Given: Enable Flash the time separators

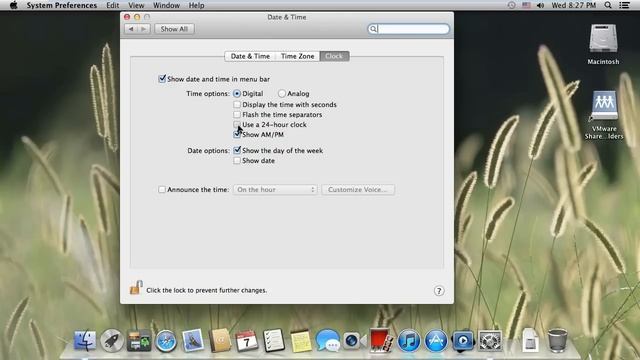Looking at the screenshot, I should coord(237,115).
